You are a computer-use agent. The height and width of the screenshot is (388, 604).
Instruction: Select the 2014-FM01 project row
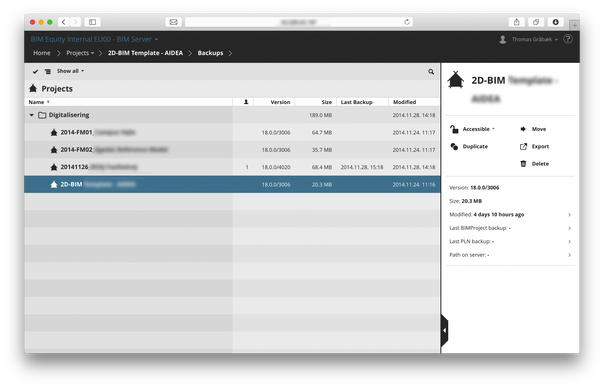click(x=232, y=132)
